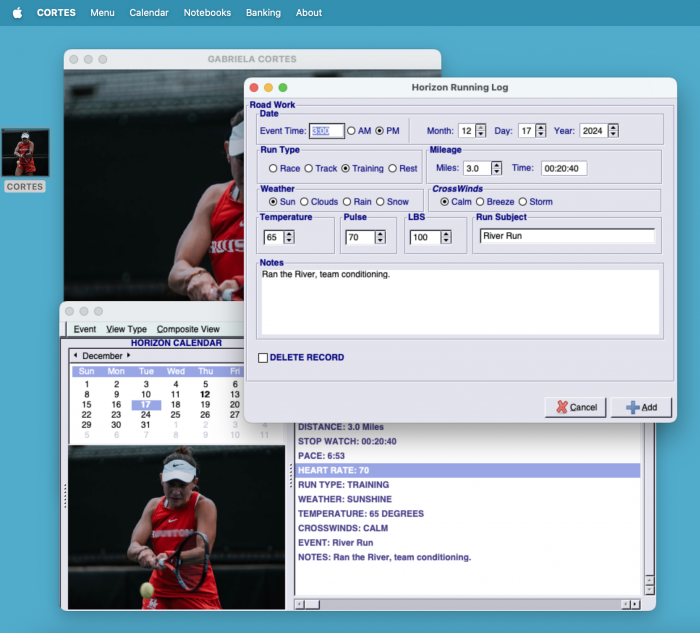This screenshot has height=633, width=700.
Task: Select Rain weather option
Action: (346, 202)
